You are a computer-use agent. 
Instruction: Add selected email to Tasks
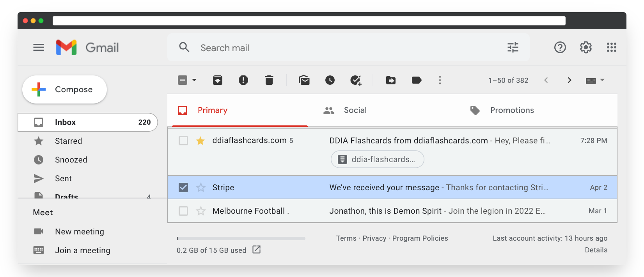coord(356,80)
